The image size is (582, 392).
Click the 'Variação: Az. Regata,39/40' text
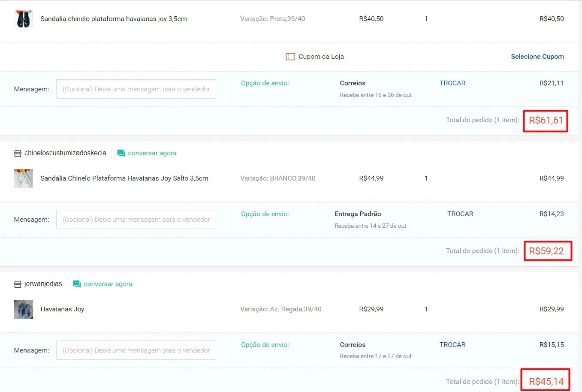281,309
